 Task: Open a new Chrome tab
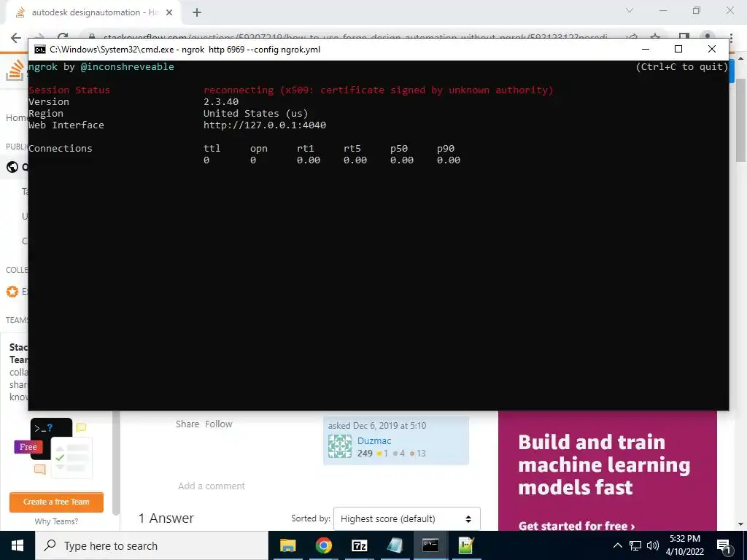[197, 12]
